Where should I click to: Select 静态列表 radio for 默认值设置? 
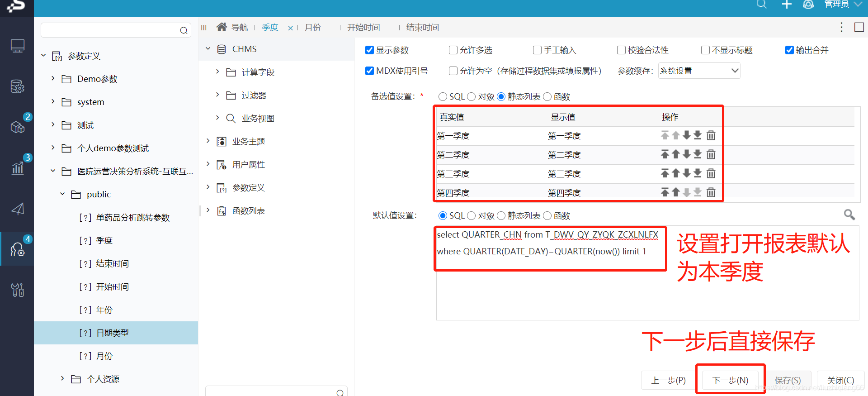pos(501,215)
